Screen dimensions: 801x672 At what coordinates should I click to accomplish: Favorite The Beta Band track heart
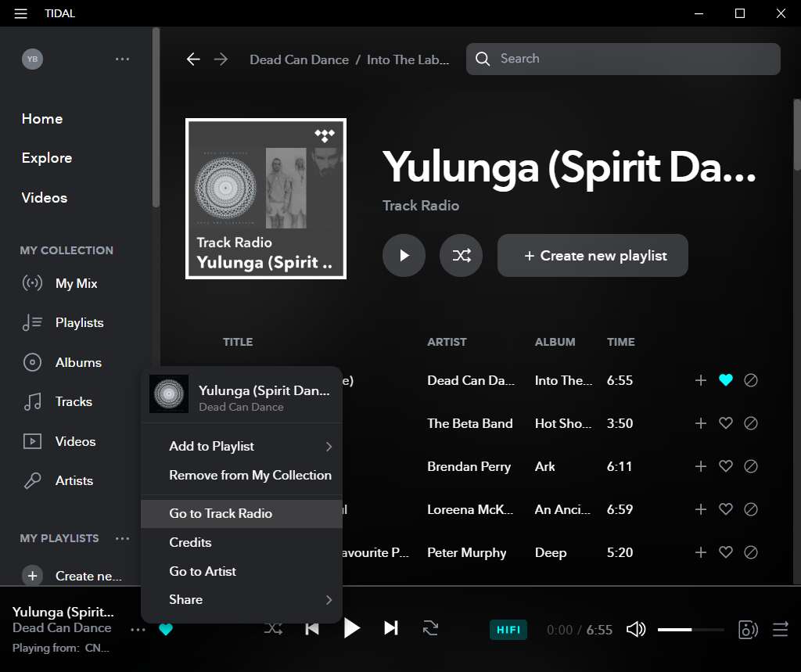point(725,423)
